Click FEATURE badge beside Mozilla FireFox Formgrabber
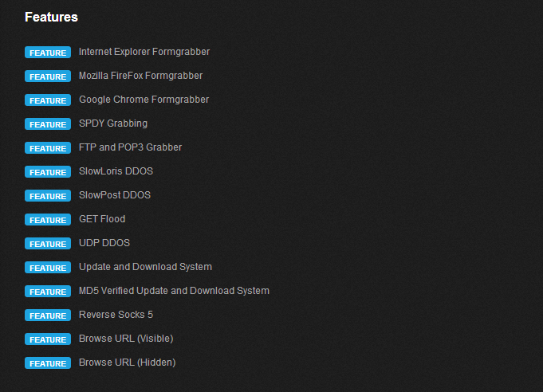543x392 pixels. click(x=48, y=76)
